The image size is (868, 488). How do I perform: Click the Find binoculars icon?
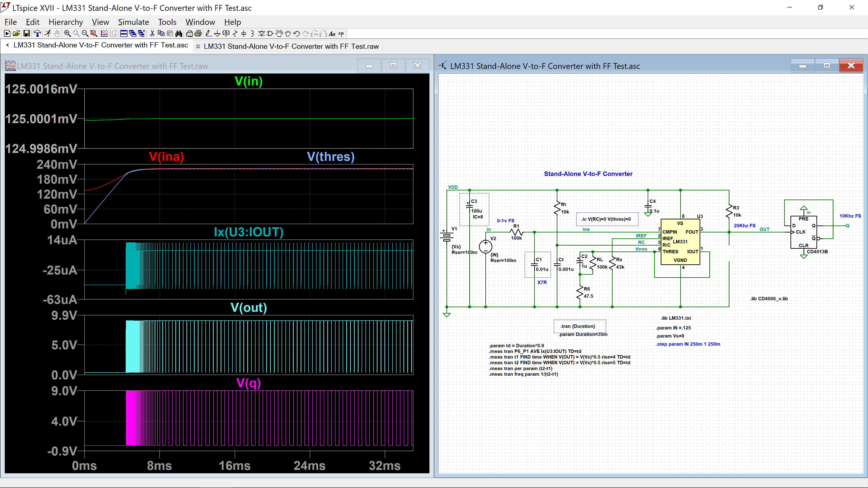(x=179, y=34)
